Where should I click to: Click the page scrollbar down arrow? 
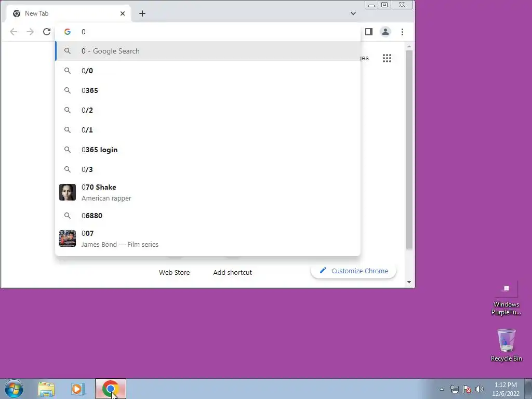pyautogui.click(x=409, y=282)
